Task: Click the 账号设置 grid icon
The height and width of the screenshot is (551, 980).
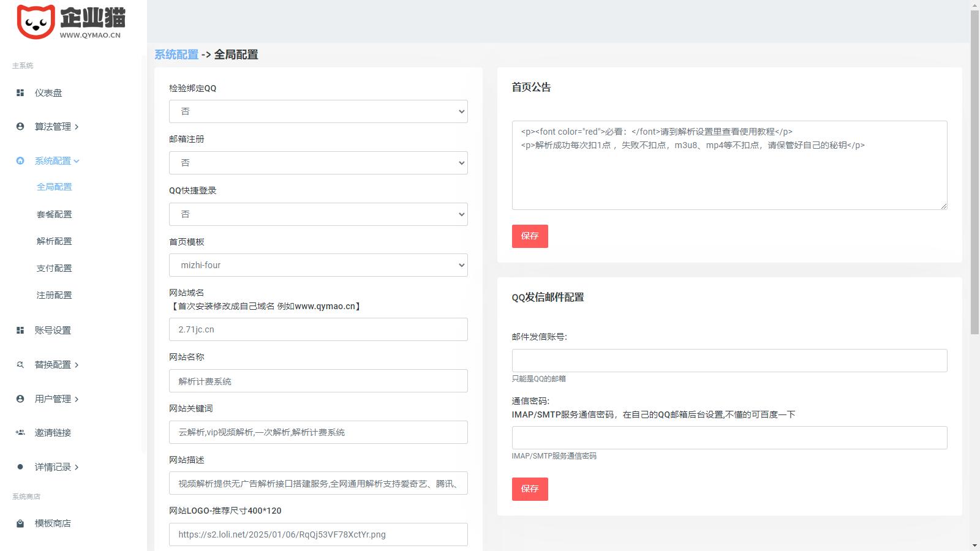Action: click(20, 331)
